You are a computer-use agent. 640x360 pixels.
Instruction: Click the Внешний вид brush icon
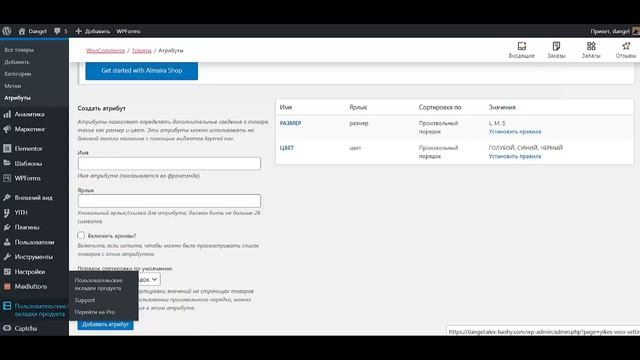point(7,198)
